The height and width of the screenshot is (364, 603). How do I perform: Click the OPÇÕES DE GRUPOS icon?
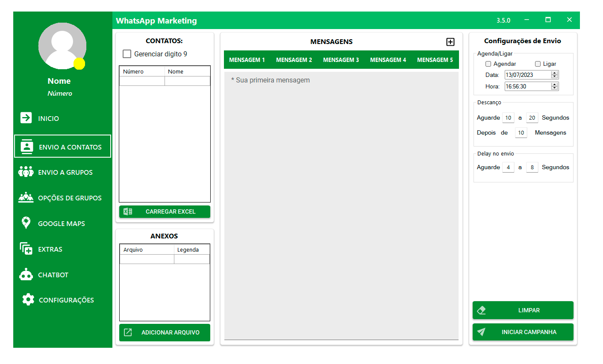pos(26,197)
